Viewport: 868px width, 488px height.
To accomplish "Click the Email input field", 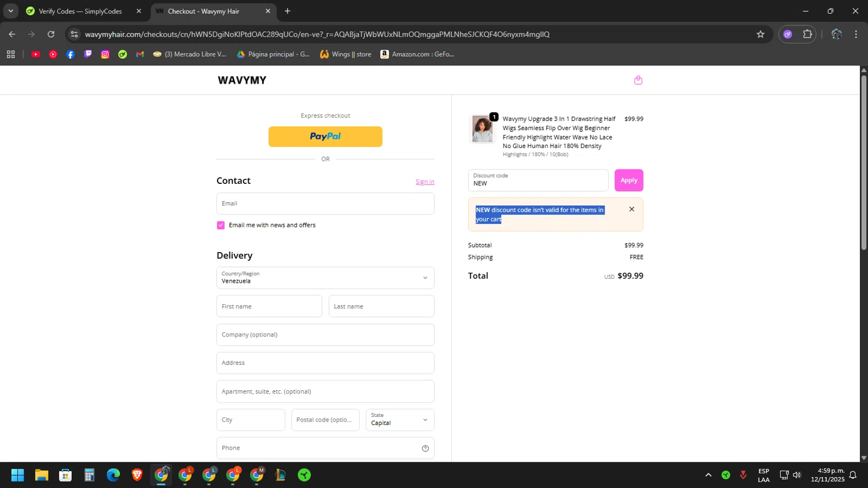I will point(325,204).
